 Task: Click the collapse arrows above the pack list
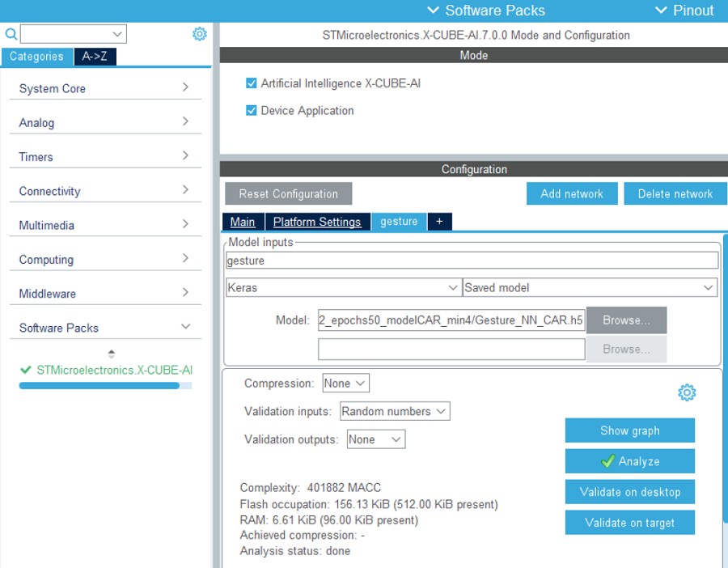[112, 354]
